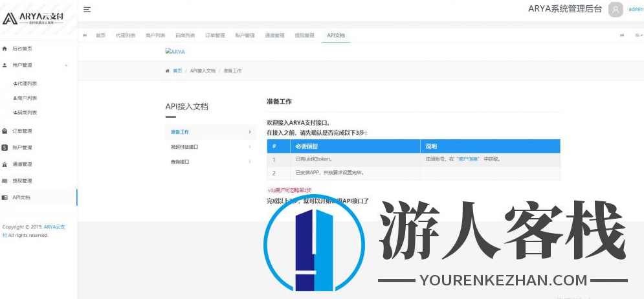Click the 准备工作 content heading

[x=279, y=102]
